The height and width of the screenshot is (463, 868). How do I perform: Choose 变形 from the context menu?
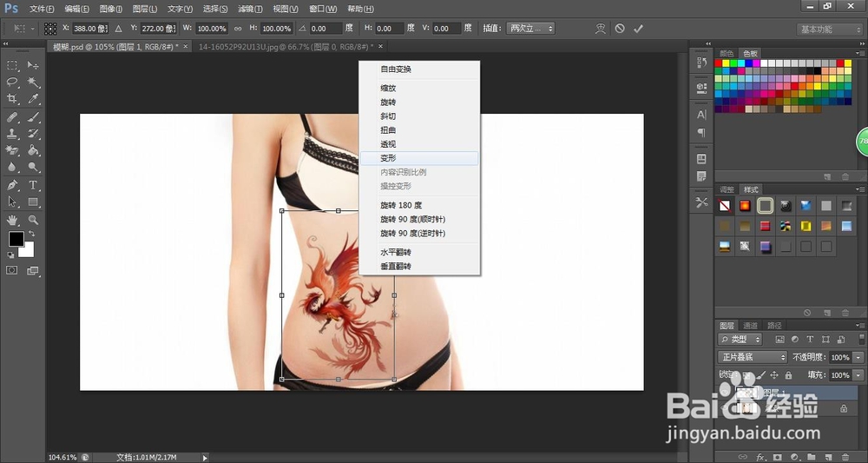(x=419, y=158)
